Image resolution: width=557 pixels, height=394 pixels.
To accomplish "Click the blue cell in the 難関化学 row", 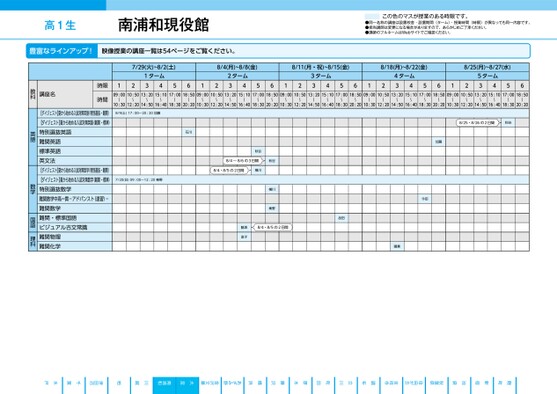I will pos(397,247).
